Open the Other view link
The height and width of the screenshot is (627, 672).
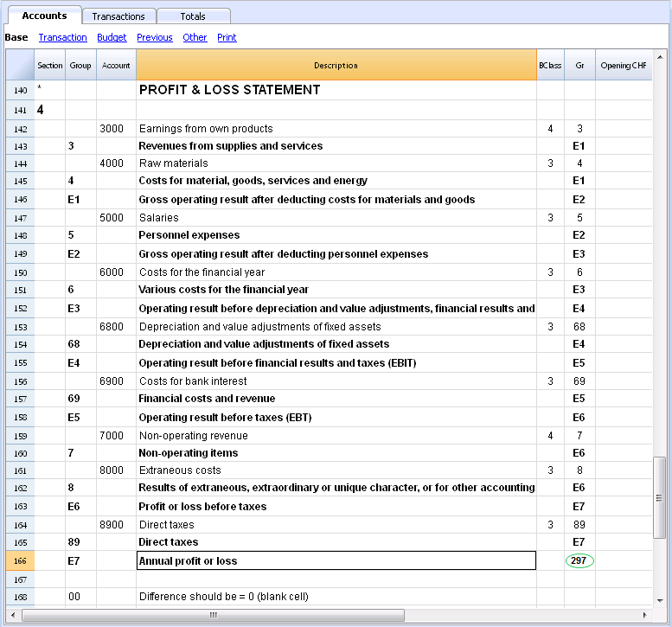[195, 37]
